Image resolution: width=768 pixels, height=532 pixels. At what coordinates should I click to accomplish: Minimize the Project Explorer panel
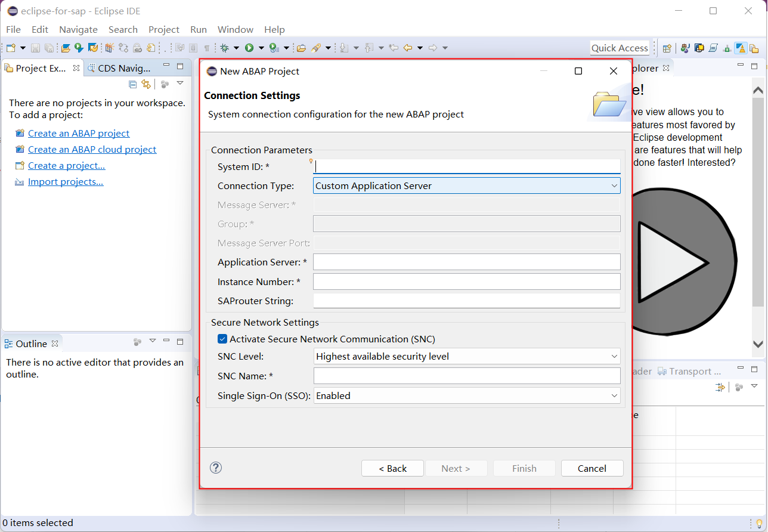(x=166, y=66)
